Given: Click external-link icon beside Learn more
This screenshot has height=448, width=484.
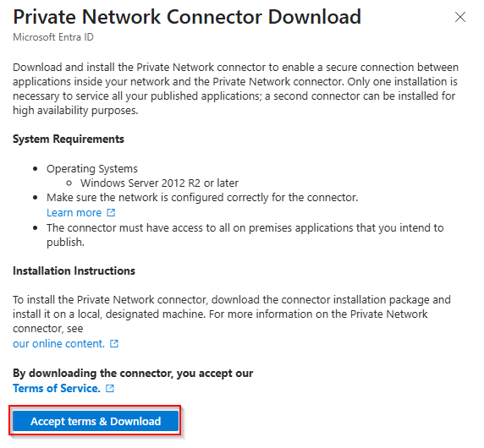Looking at the screenshot, I should pos(111,213).
